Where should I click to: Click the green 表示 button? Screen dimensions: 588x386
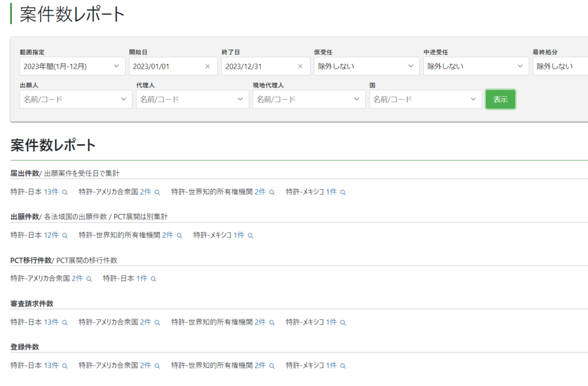(x=500, y=99)
